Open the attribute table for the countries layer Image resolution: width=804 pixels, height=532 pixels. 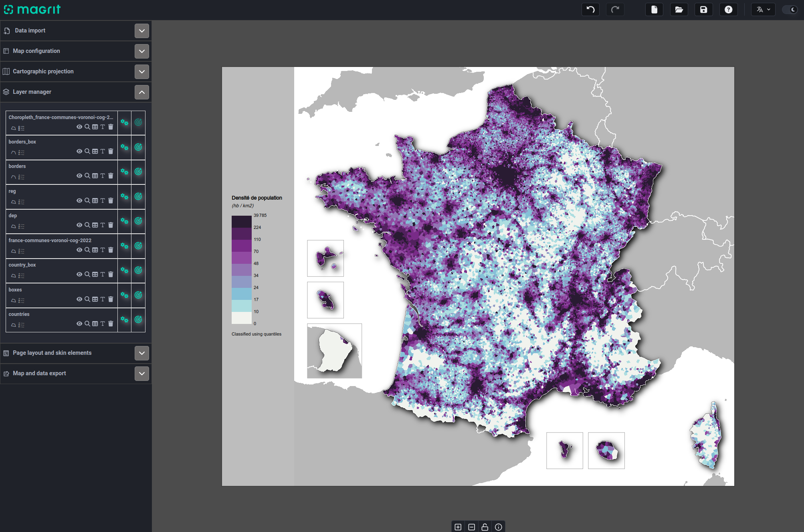pyautogui.click(x=95, y=324)
